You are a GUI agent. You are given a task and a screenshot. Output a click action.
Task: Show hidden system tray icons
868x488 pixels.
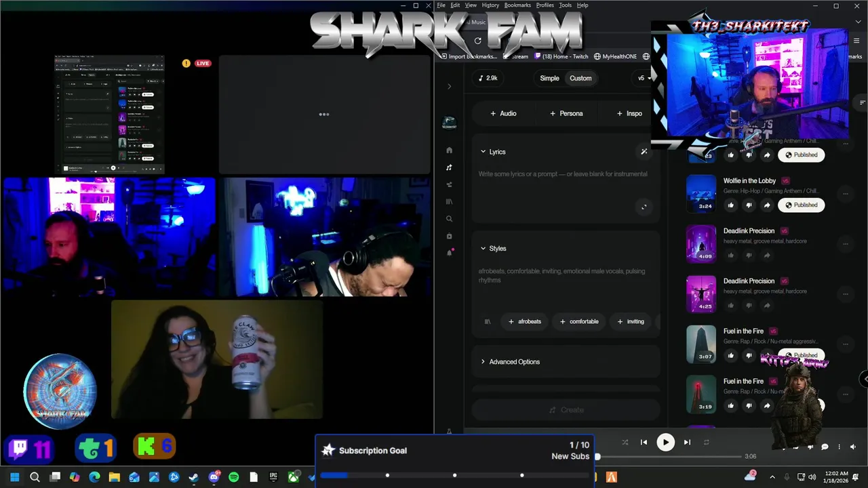(x=772, y=477)
